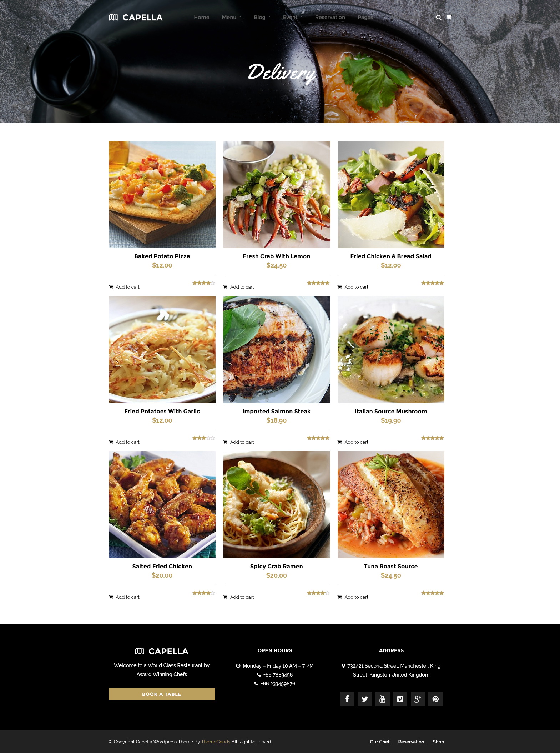Open the Vimeo social icon
Screen dimensions: 560x753
(x=400, y=699)
